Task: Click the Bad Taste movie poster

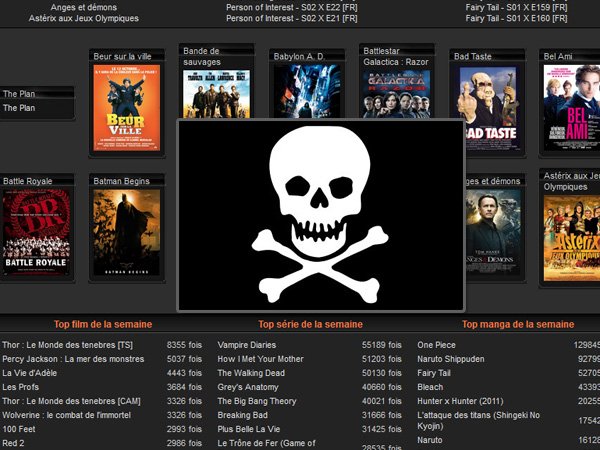Action: (488, 109)
